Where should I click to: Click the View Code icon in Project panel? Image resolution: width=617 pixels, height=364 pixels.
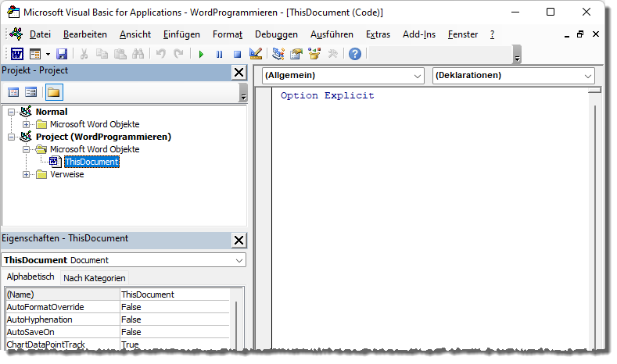click(x=13, y=92)
